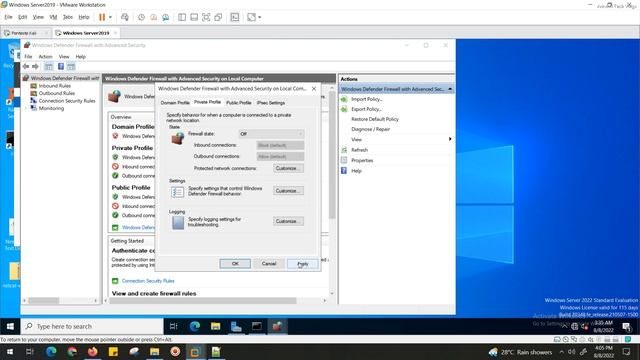Click the guest Type here to search box
The width and height of the screenshot is (640, 360).
92,327
